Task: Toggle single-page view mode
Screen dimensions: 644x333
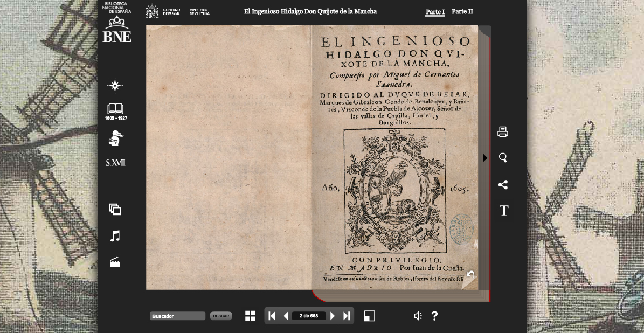Action: coord(369,316)
